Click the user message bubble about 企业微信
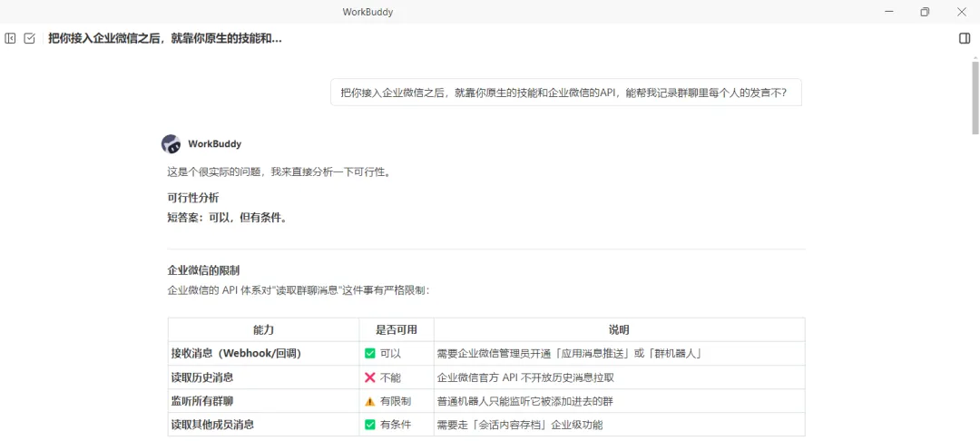Image resolution: width=980 pixels, height=441 pixels. click(x=565, y=93)
